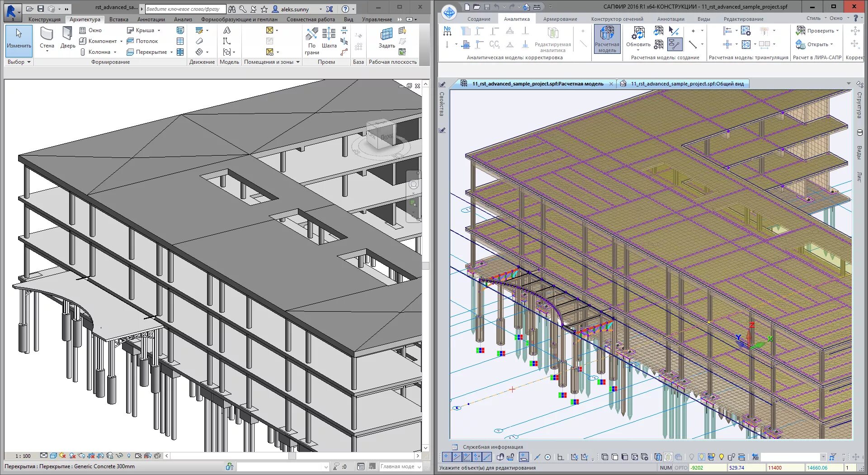
Task: Open the Колонна dropdown arrow
Action: click(x=115, y=52)
